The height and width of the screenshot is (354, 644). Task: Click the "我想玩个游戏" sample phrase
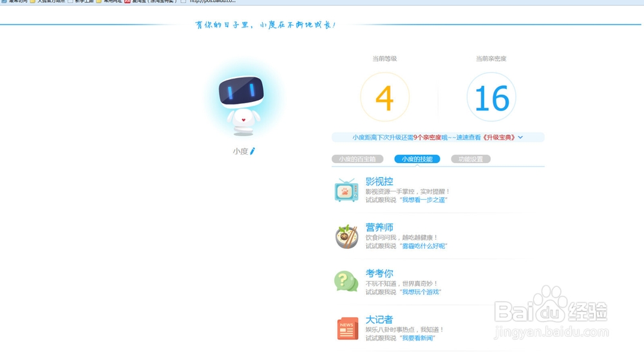point(421,292)
